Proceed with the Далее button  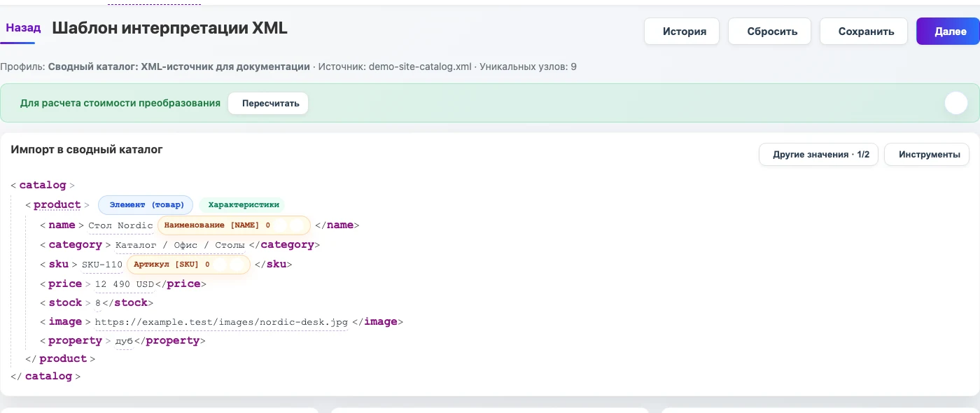coord(948,31)
